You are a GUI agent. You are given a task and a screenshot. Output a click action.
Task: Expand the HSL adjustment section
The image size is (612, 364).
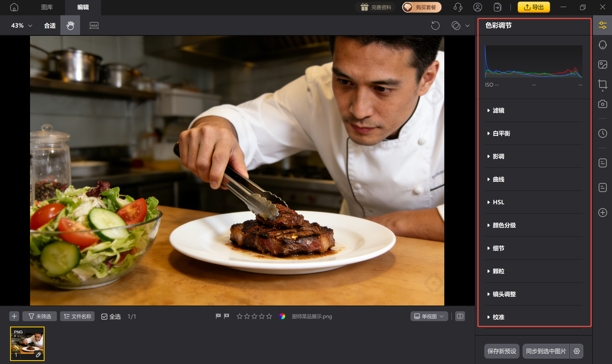[498, 202]
